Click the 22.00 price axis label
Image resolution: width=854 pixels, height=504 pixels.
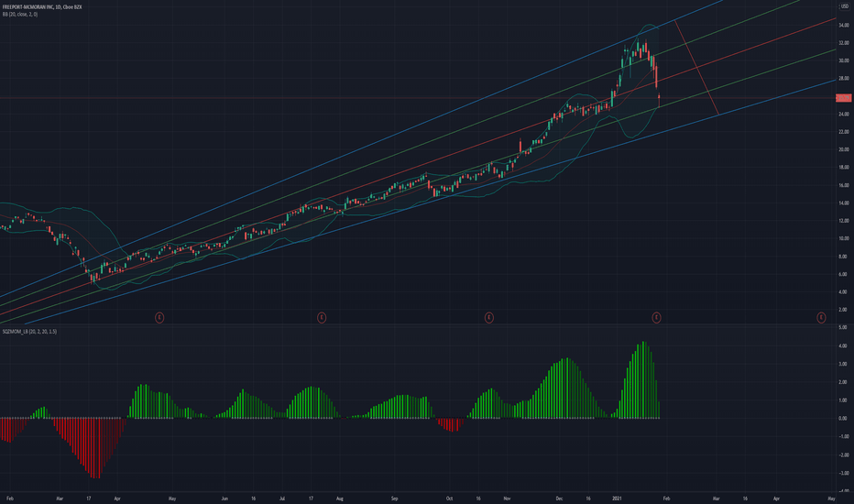pyautogui.click(x=843, y=132)
